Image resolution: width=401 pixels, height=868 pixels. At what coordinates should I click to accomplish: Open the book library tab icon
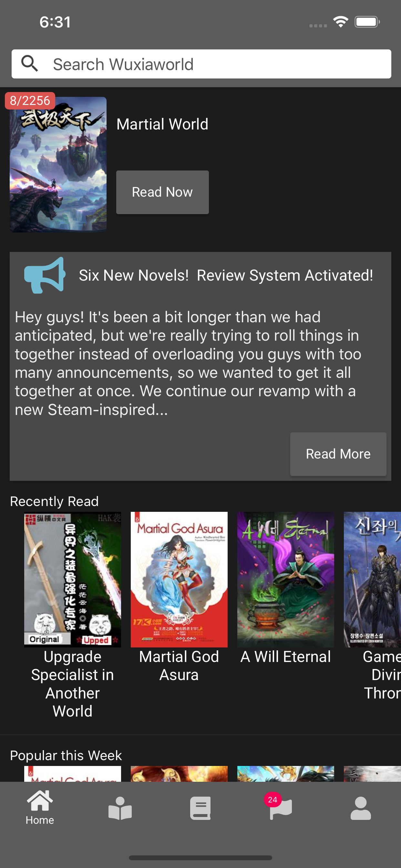pos(200,808)
